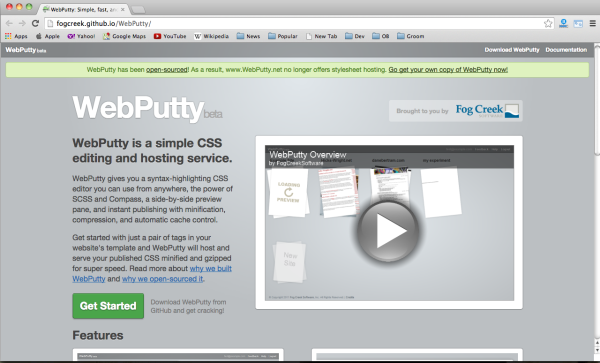The height and width of the screenshot is (363, 600).
Task: Open the Google Maps bookmark
Action: [x=125, y=36]
